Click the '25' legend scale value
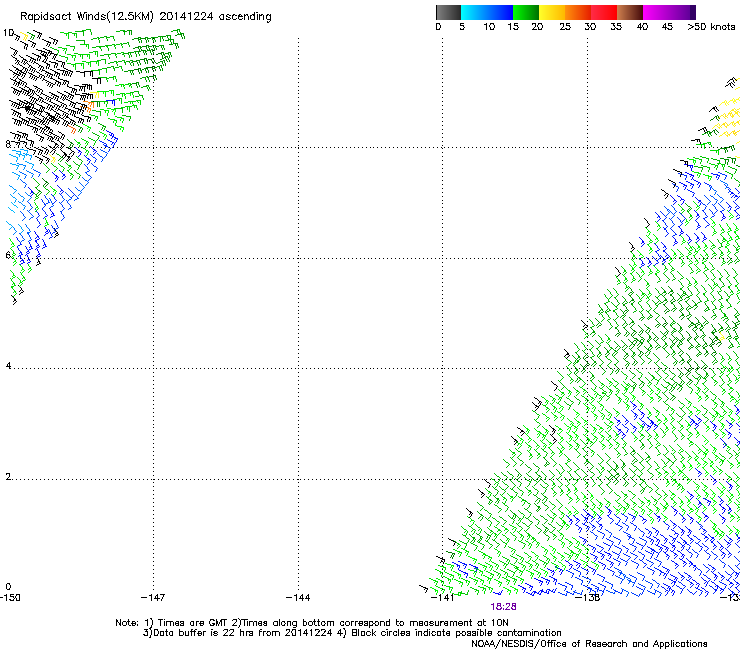This screenshot has height=650, width=740. tap(565, 27)
